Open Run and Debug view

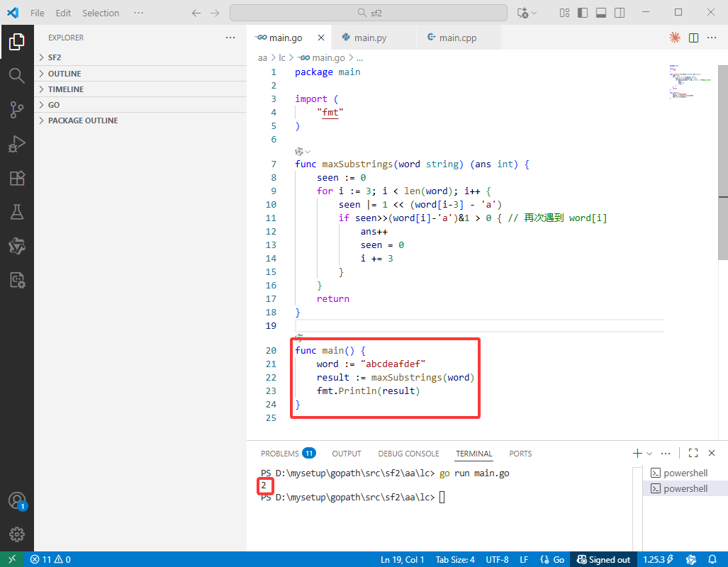coord(17,144)
